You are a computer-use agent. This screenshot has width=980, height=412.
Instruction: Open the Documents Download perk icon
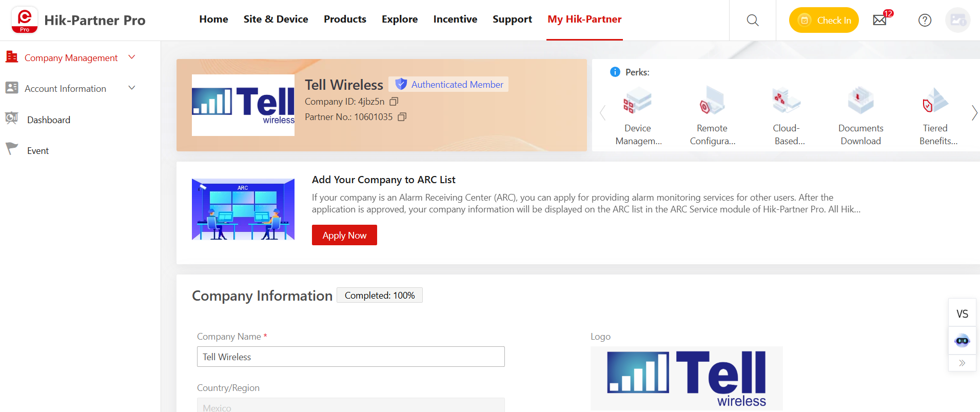pyautogui.click(x=861, y=101)
